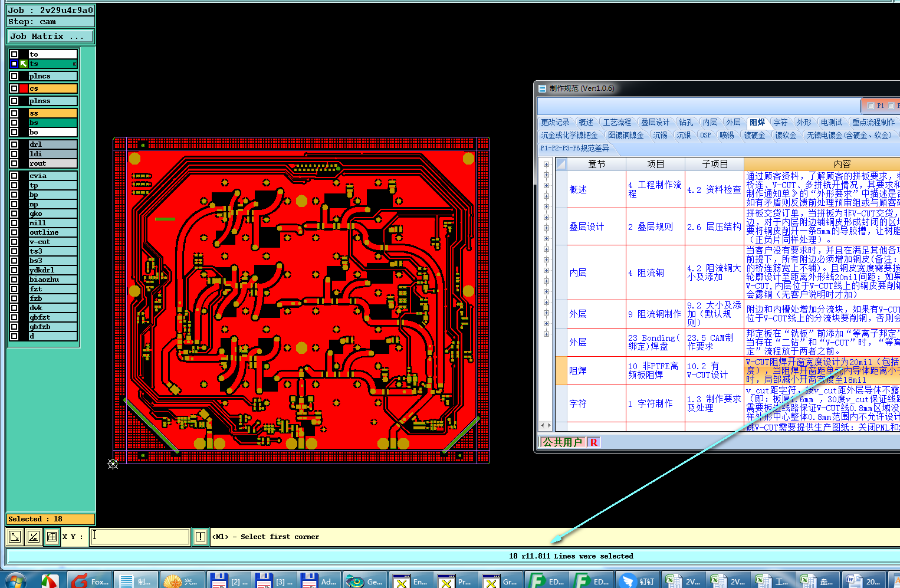Viewport: 900px width, 588px height.
Task: Open the [2] floppy-icon taskbar item
Action: pos(229,581)
